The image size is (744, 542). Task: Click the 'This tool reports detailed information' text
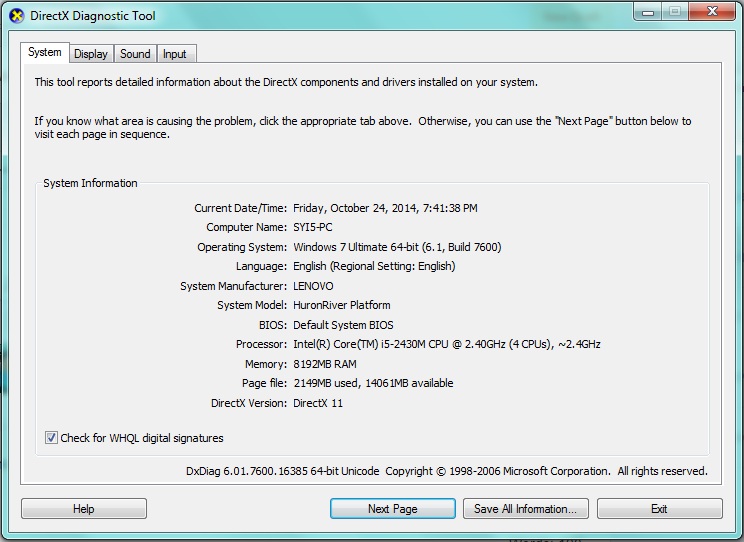point(286,82)
